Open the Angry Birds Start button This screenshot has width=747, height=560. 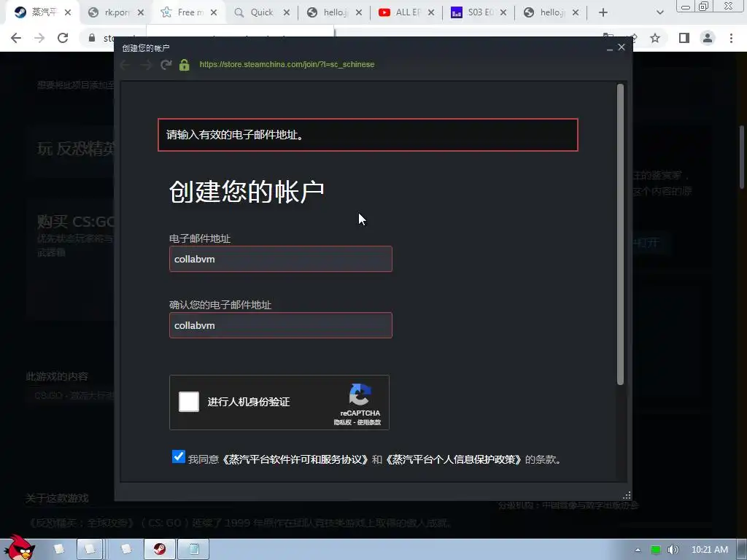point(18,548)
